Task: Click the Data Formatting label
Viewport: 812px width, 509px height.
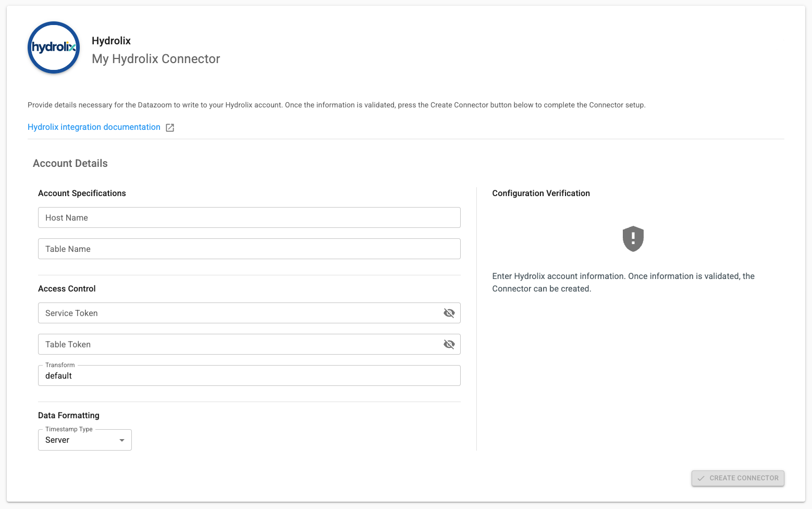Action: (x=69, y=416)
